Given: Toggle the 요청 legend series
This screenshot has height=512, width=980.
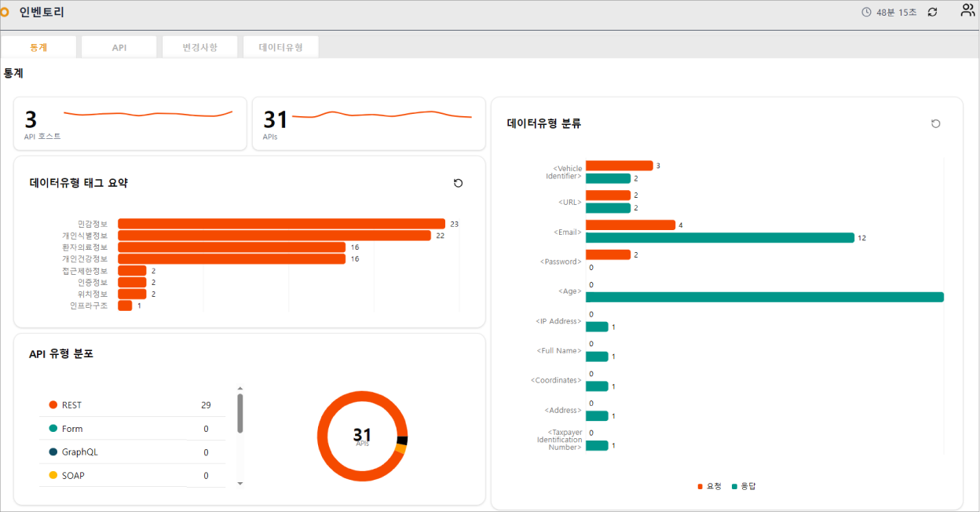Looking at the screenshot, I should pos(710,486).
